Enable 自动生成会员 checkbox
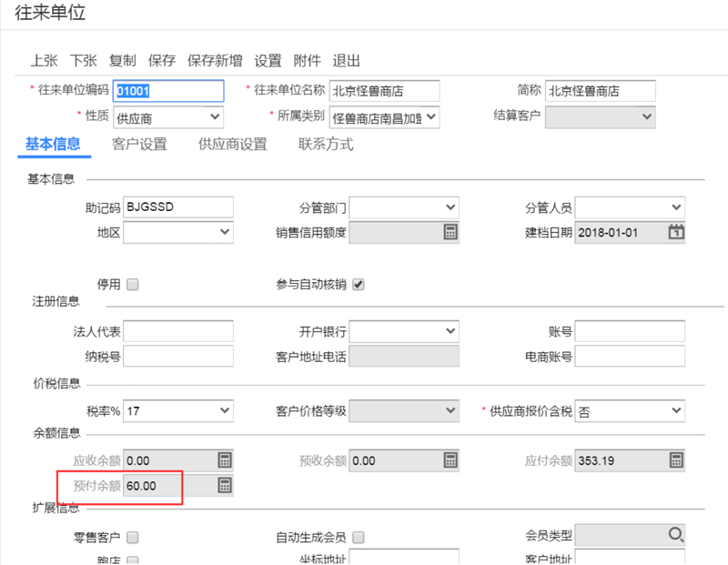The height and width of the screenshot is (565, 728). [x=359, y=537]
